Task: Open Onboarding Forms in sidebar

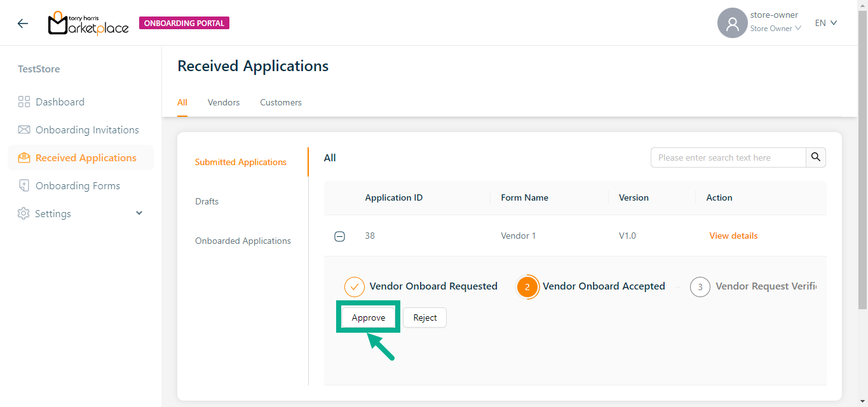Action: pos(78,186)
